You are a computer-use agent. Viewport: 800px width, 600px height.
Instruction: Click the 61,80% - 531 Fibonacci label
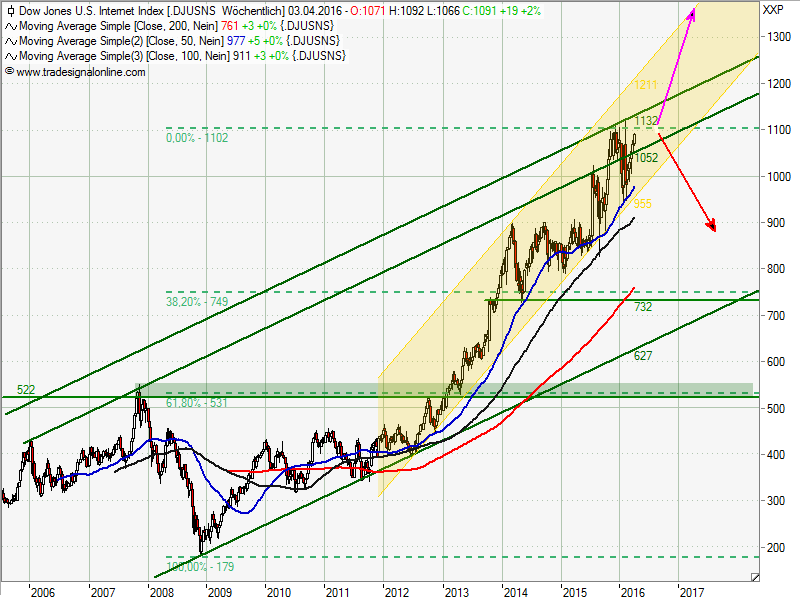[197, 403]
